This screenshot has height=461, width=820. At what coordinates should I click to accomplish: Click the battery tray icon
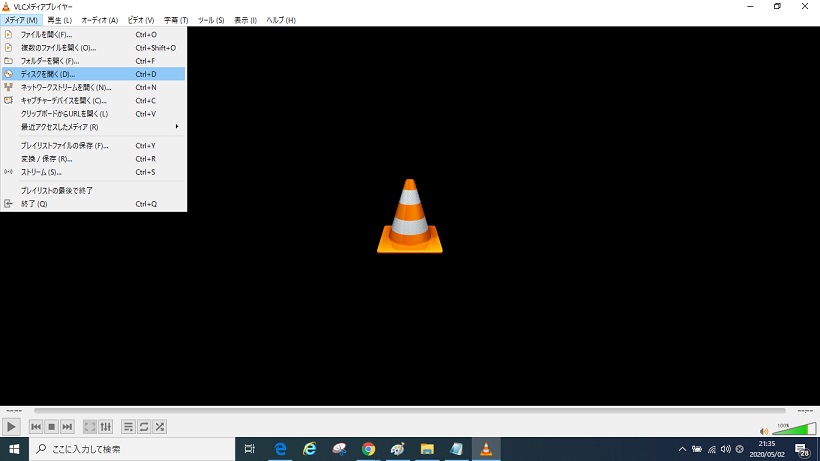coord(697,449)
